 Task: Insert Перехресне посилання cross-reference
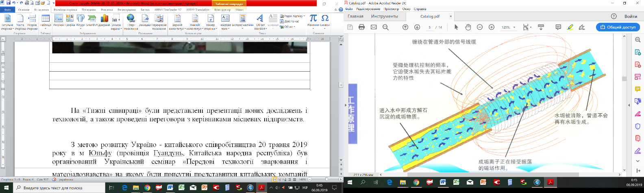click(x=159, y=22)
